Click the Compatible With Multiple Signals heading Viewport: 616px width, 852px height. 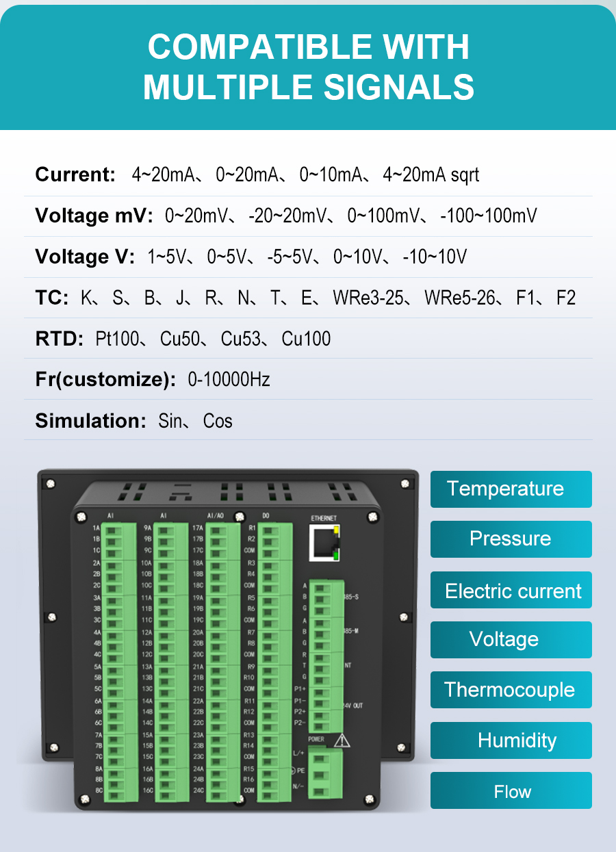[x=308, y=67]
